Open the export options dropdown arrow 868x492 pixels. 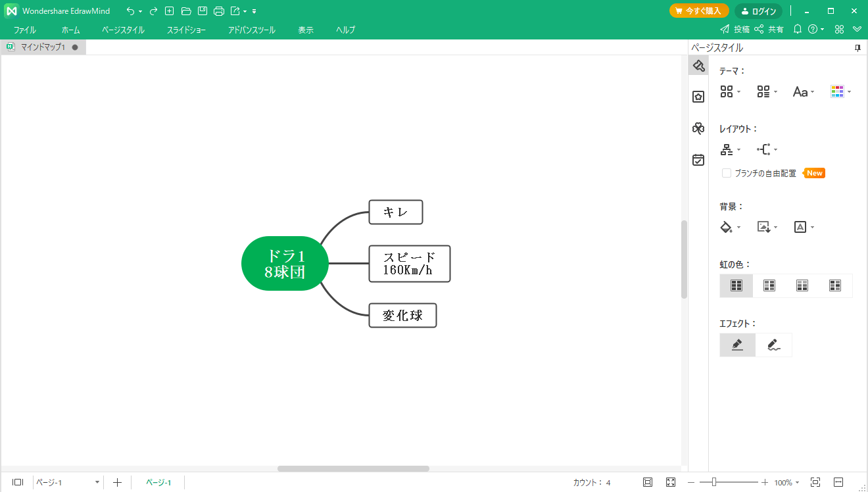245,12
